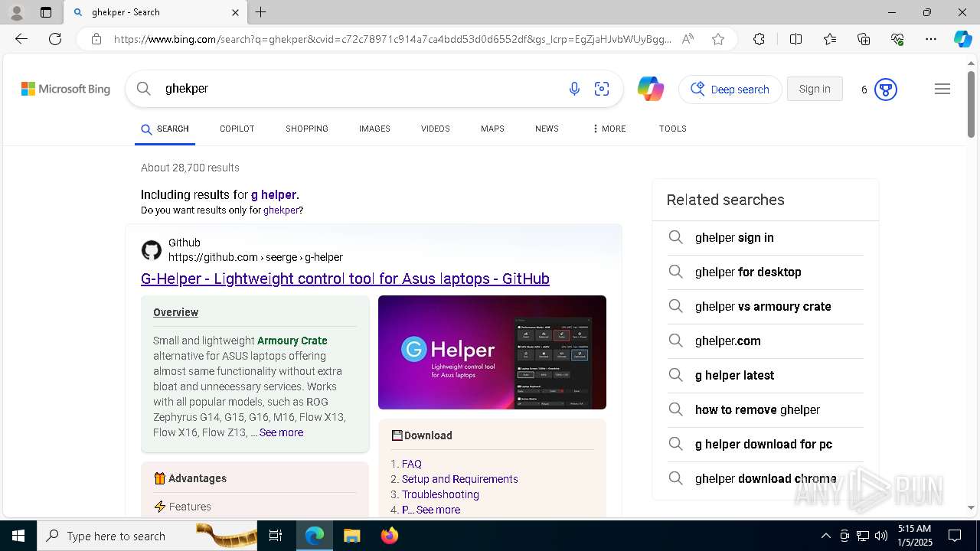This screenshot has height=551, width=980.
Task: Expand the MORE dropdown menu
Action: tap(609, 129)
